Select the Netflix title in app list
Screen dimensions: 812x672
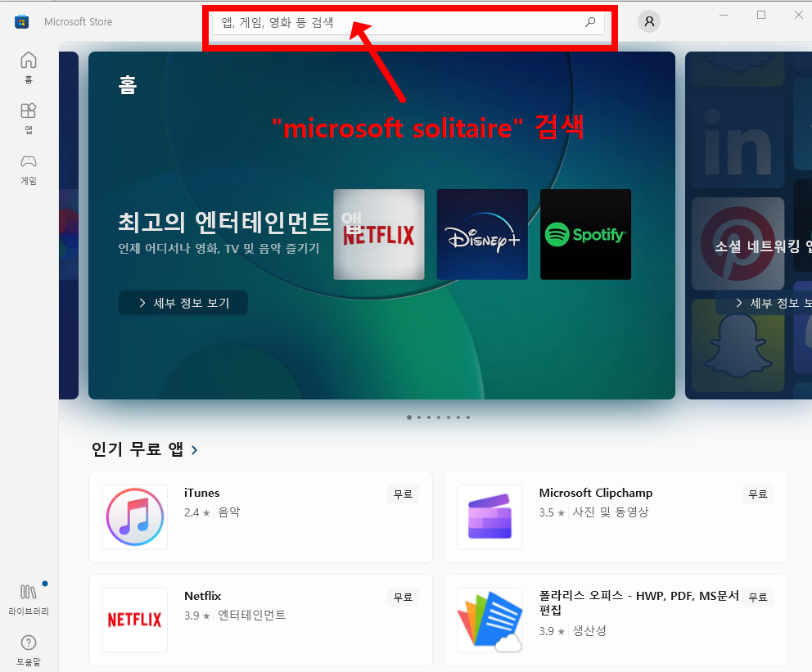[202, 596]
